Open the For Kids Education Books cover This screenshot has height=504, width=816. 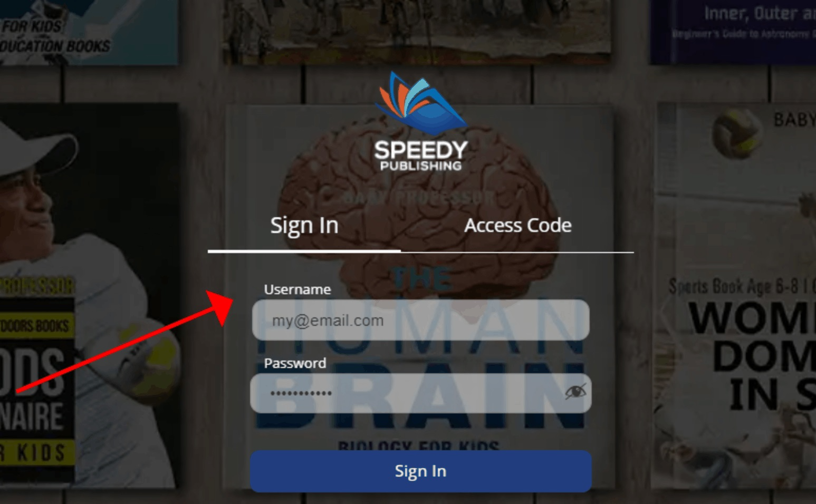(x=89, y=32)
